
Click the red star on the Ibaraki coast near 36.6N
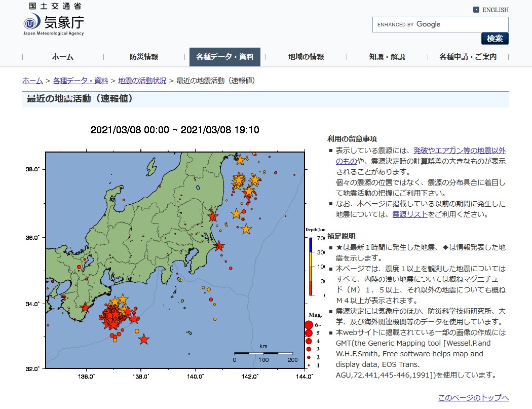pyautogui.click(x=212, y=216)
